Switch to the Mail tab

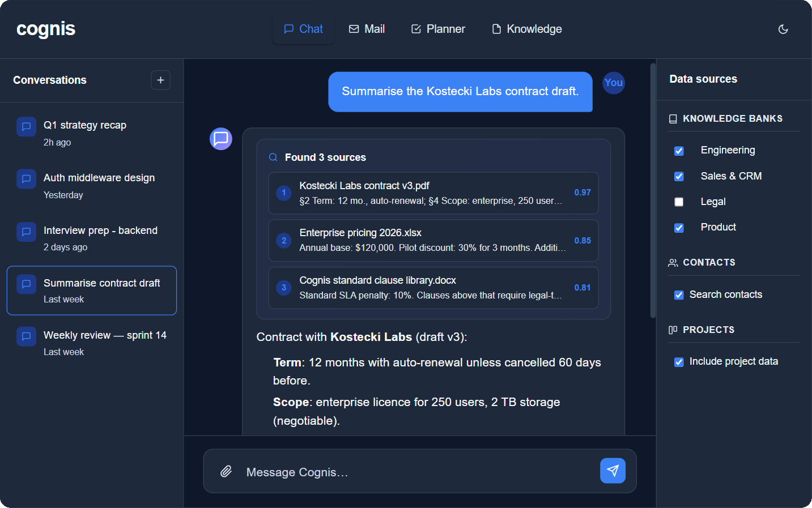[367, 29]
